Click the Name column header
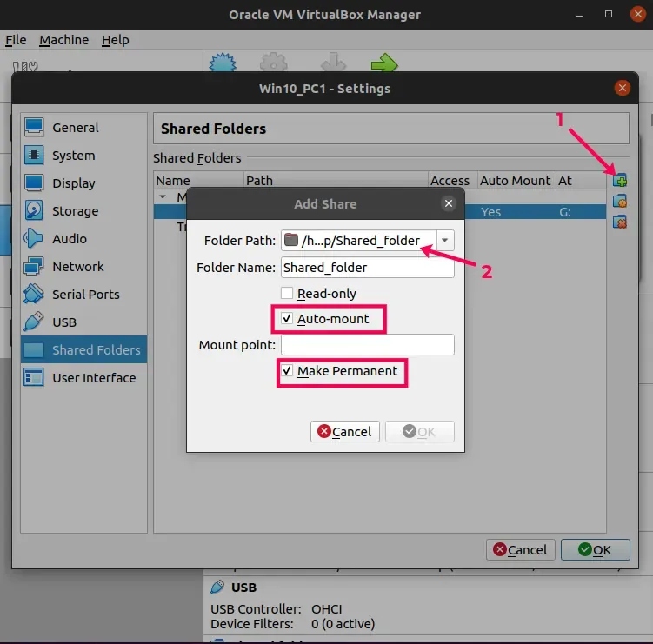Viewport: 653px width, 644px height. click(198, 180)
